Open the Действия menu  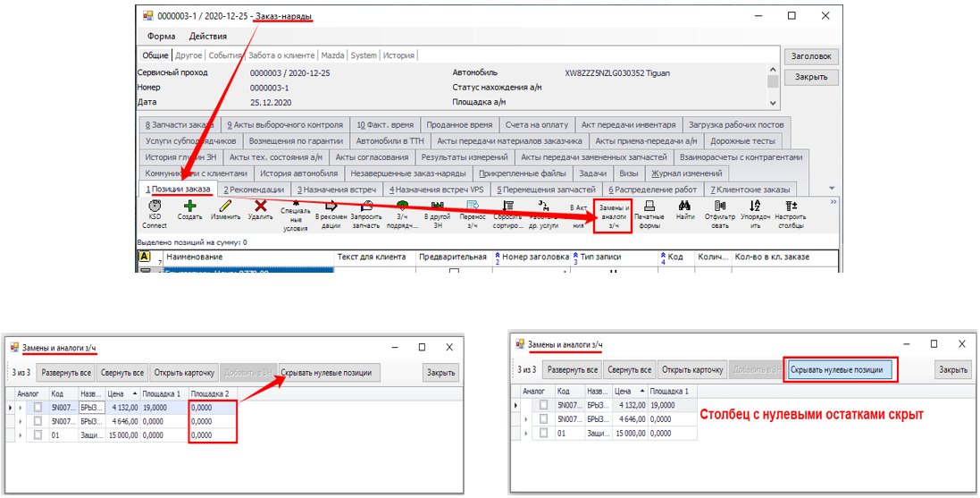[207, 37]
